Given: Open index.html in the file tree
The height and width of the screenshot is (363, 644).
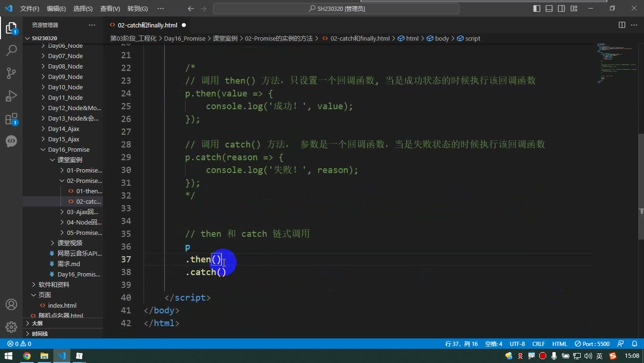Looking at the screenshot, I should [62, 305].
